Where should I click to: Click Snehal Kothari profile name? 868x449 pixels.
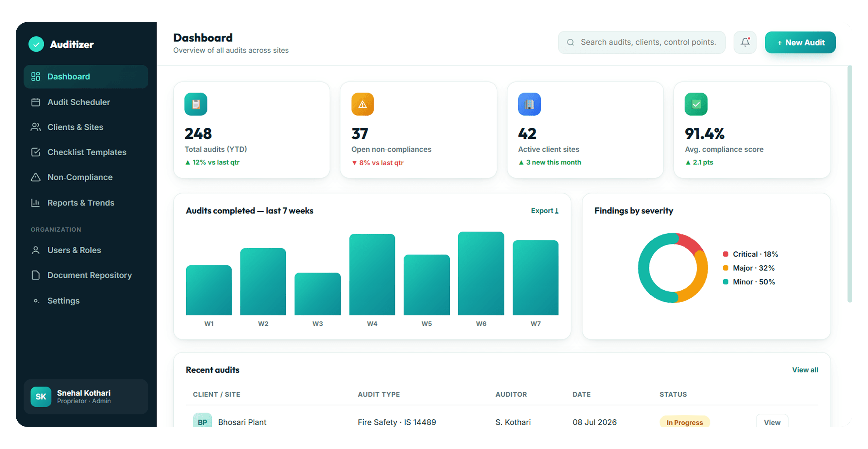tap(84, 393)
